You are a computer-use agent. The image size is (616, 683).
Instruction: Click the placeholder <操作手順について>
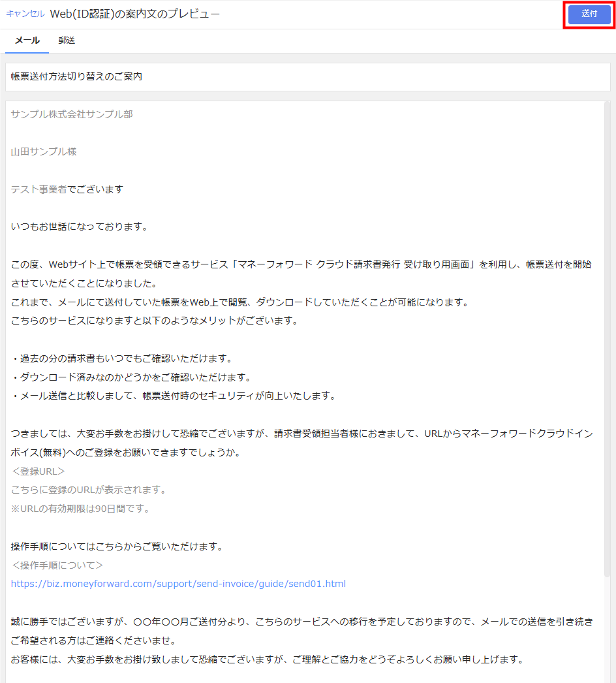pos(57,565)
